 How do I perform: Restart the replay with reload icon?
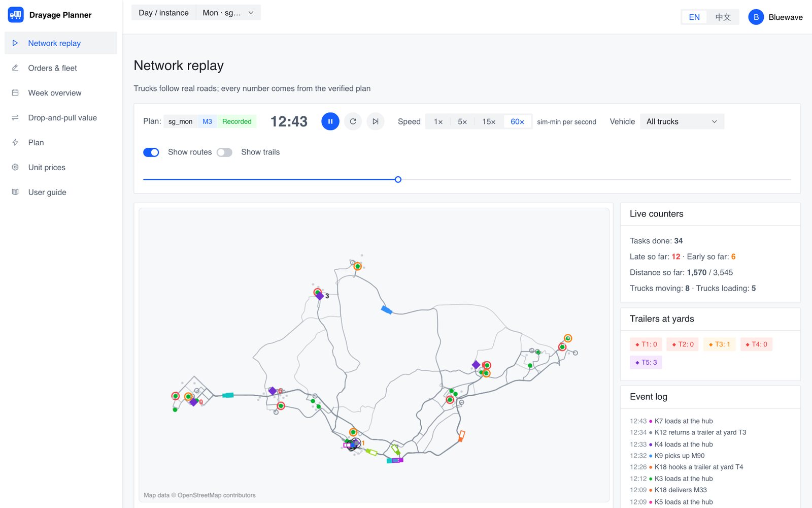click(353, 121)
